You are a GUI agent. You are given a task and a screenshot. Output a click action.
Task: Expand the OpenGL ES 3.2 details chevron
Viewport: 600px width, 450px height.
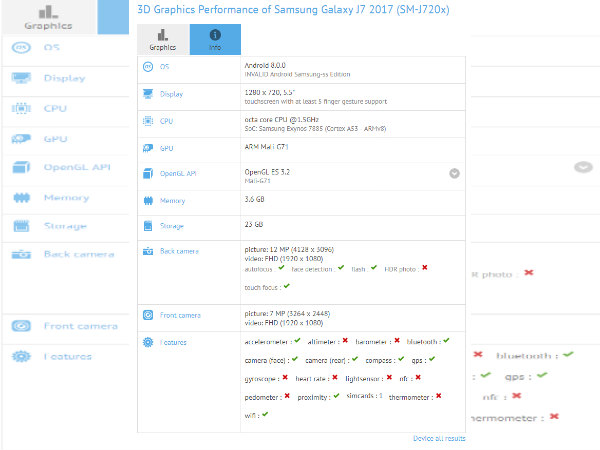[x=454, y=173]
